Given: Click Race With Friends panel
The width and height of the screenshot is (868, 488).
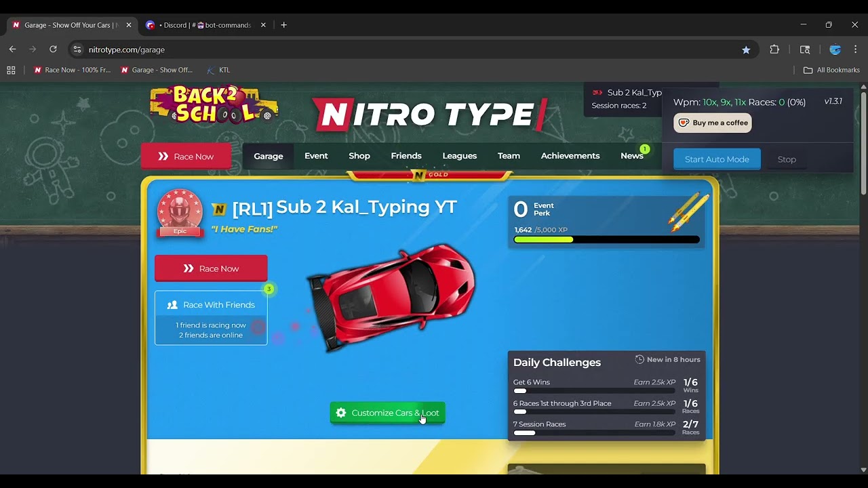Looking at the screenshot, I should pos(211,318).
